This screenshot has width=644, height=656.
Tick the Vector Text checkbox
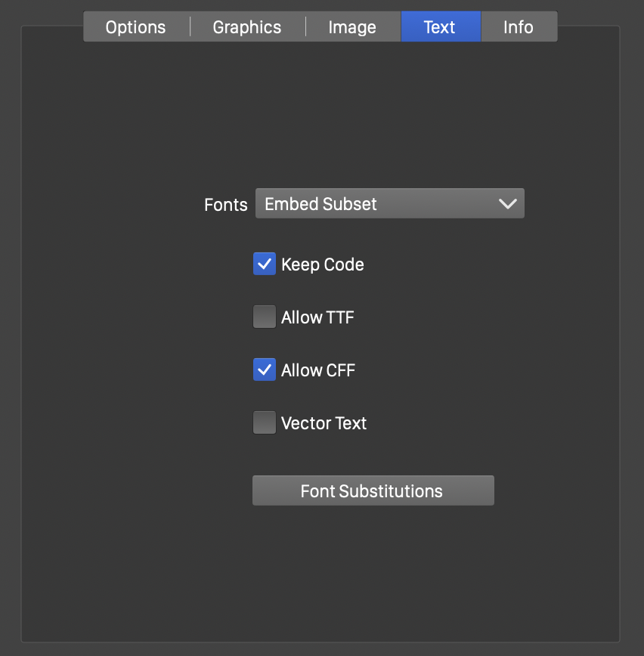click(265, 423)
